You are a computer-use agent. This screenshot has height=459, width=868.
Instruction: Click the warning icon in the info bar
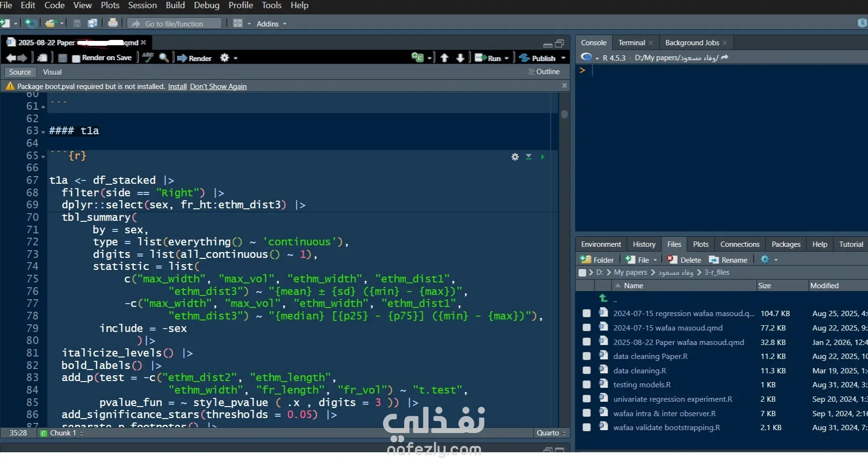click(10, 86)
